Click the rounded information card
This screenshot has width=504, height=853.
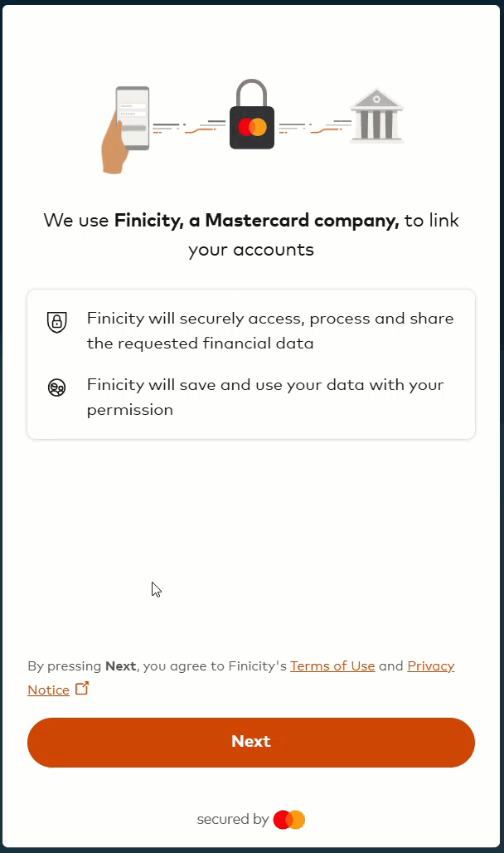251,363
